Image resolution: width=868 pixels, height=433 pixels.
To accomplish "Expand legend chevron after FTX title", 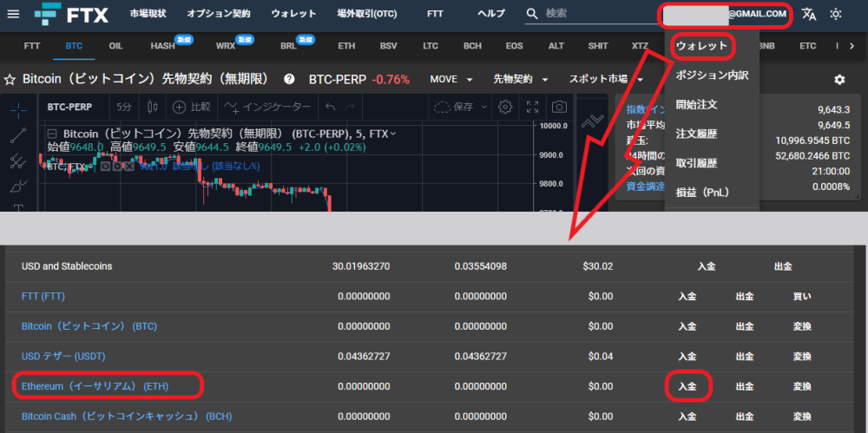I will tap(393, 134).
